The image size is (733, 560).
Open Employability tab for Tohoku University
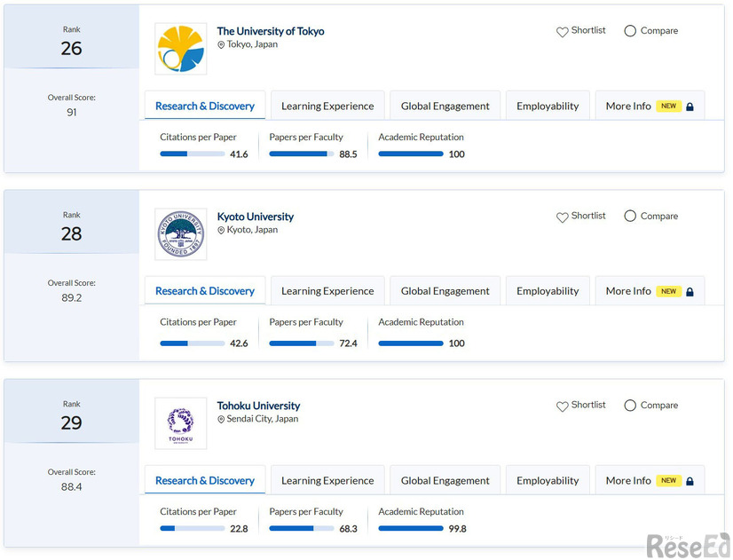click(x=548, y=481)
